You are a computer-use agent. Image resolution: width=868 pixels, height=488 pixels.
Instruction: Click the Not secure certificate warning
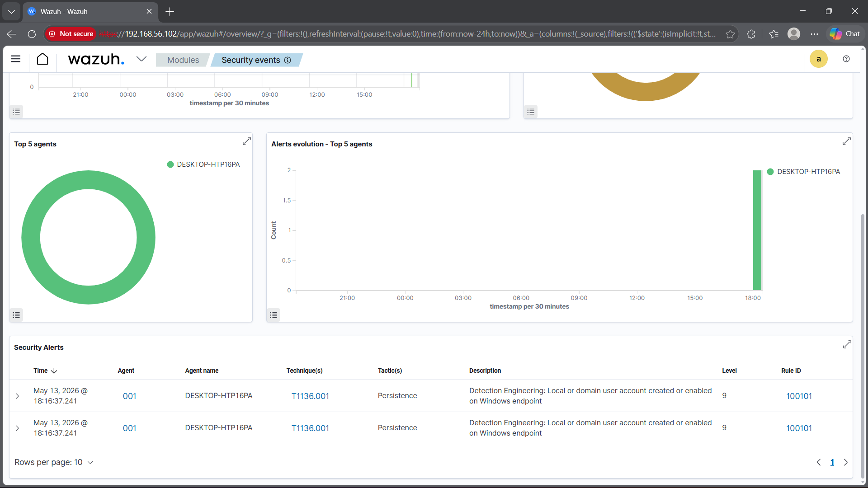71,34
